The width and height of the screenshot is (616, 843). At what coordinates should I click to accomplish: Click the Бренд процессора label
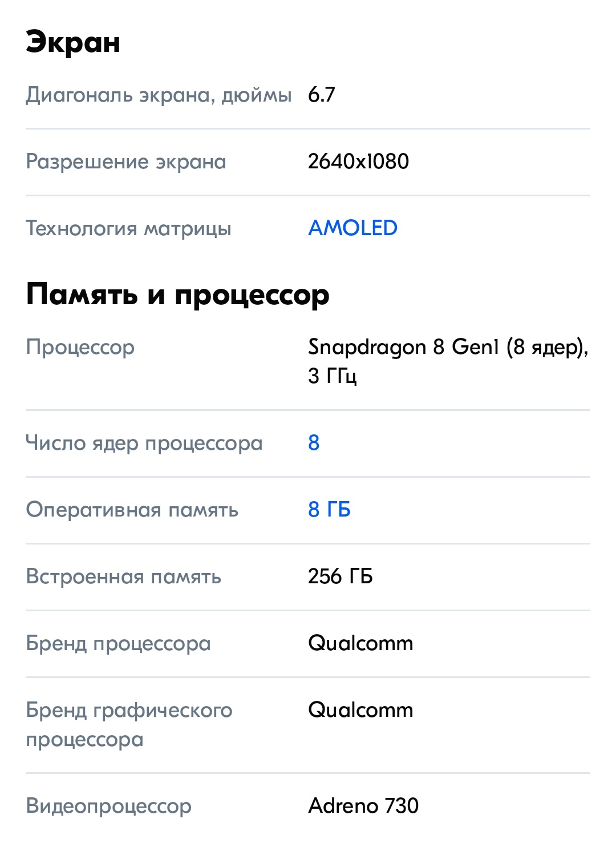point(118,643)
